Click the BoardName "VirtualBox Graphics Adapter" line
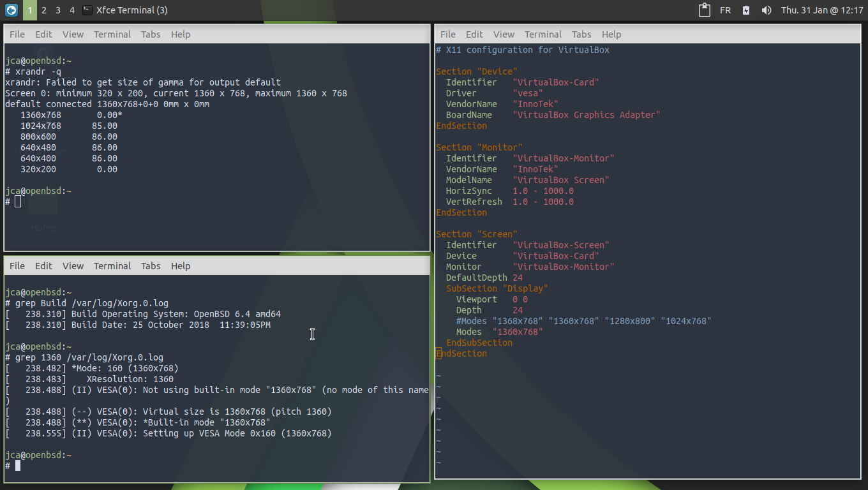 [x=553, y=115]
